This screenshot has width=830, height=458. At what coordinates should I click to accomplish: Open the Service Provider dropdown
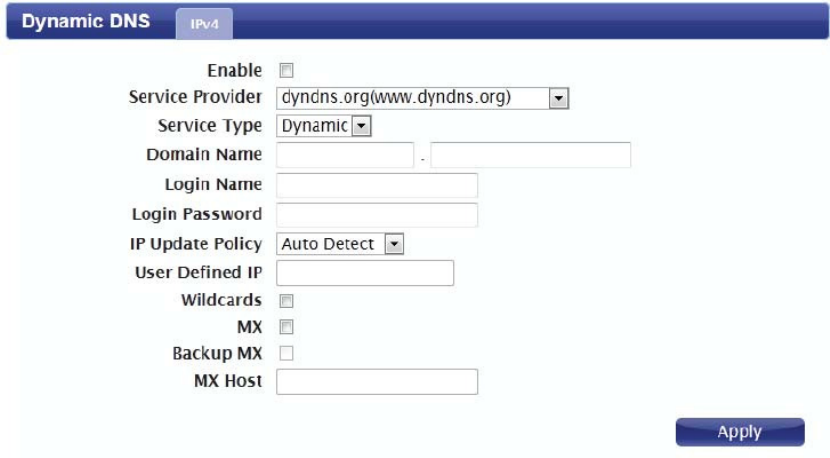[421, 98]
